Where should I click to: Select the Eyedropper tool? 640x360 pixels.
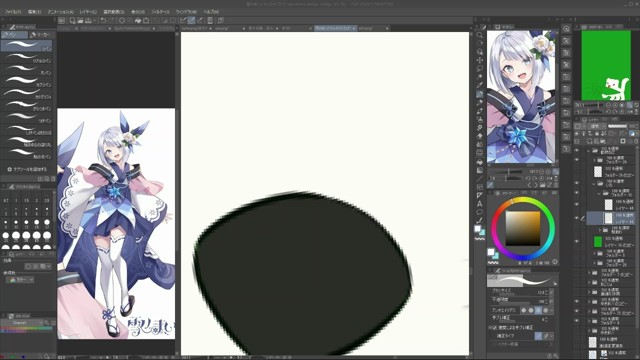pyautogui.click(x=480, y=85)
